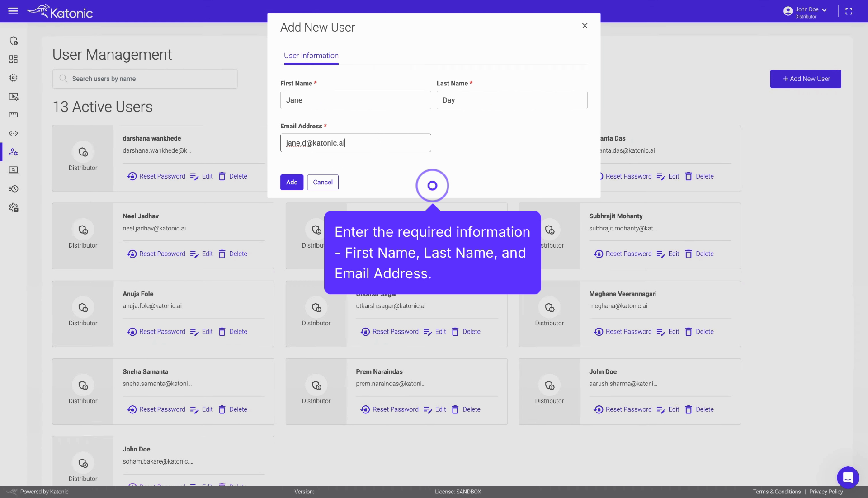Cancel the Add New User dialog

pyautogui.click(x=322, y=182)
